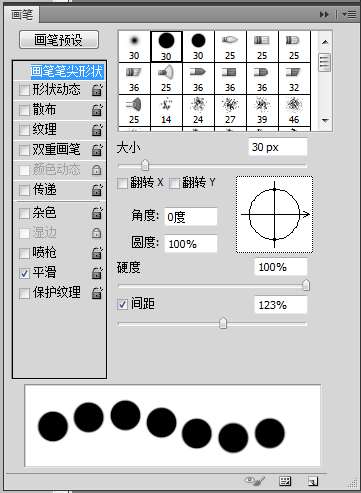The width and height of the screenshot is (361, 493).
Task: Click the lock icon beside 平滑
Action: click(97, 273)
